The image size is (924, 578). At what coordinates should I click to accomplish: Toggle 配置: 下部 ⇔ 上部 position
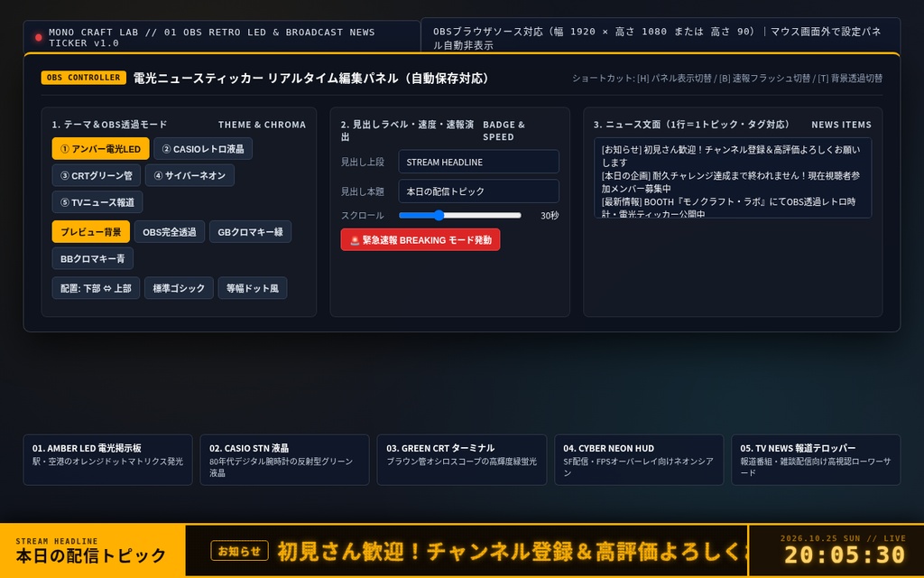(x=96, y=288)
